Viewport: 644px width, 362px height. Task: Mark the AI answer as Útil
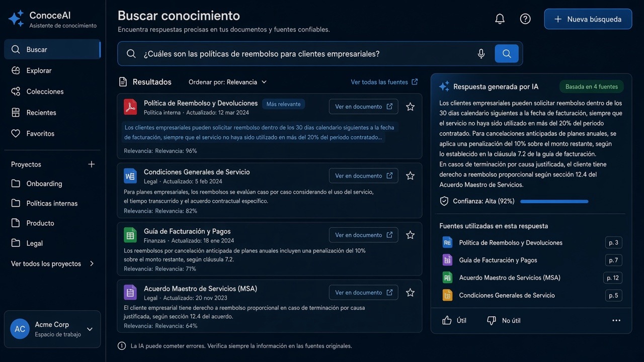(x=454, y=320)
